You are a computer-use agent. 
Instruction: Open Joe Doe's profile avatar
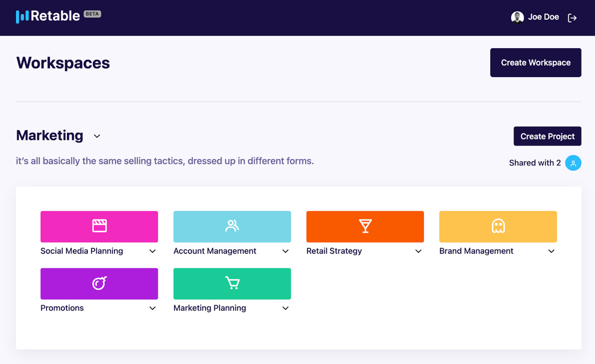[517, 17]
